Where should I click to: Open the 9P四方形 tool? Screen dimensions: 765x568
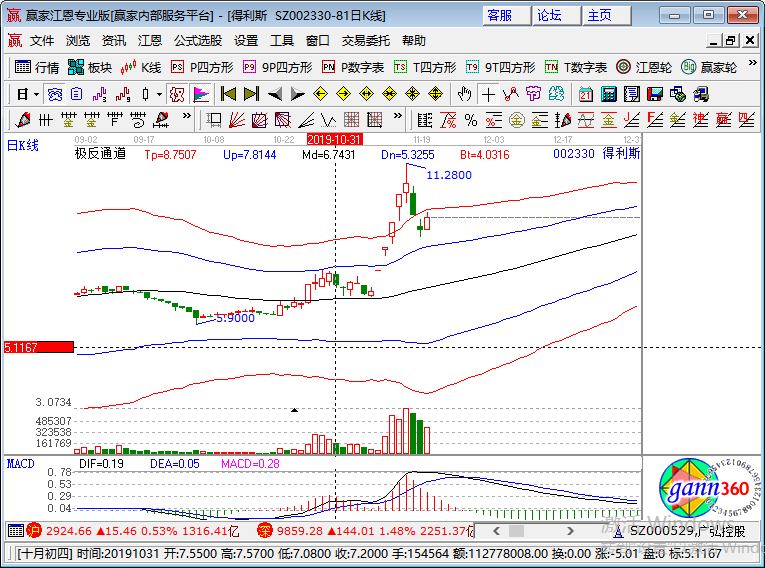278,67
